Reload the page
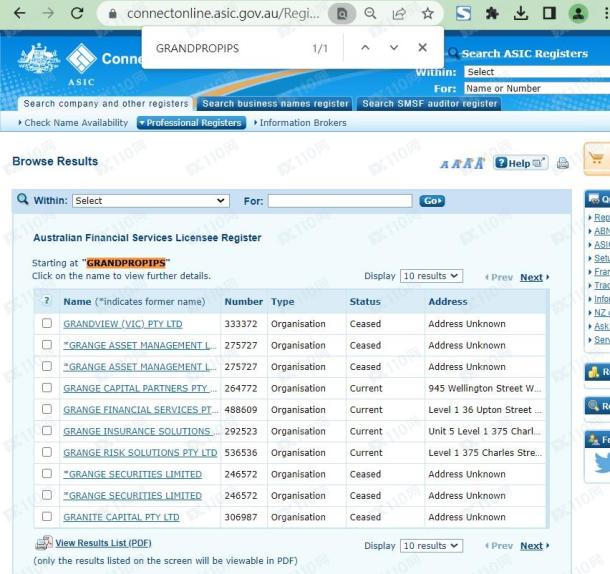 click(x=77, y=13)
